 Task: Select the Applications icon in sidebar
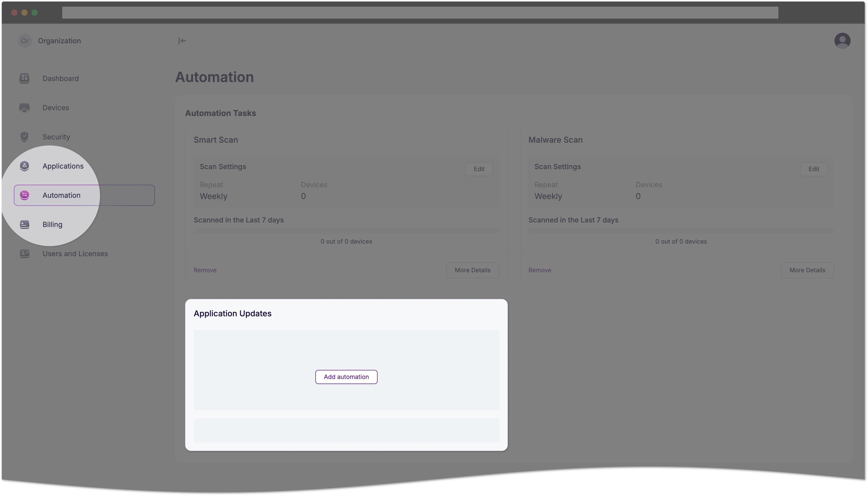24,166
